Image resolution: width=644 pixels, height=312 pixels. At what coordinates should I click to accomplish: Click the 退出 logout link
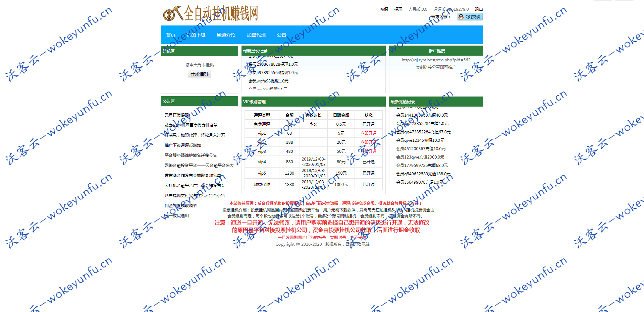pyautogui.click(x=479, y=9)
